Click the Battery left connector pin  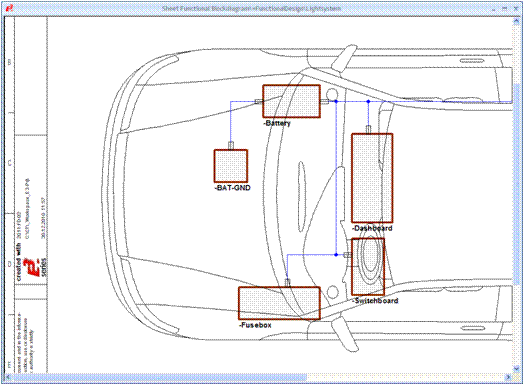259,101
